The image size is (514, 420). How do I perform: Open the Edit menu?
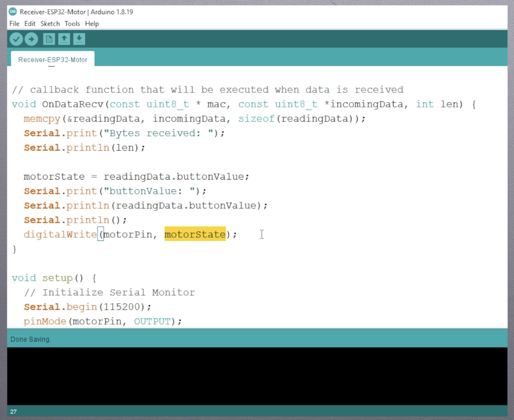(x=30, y=24)
